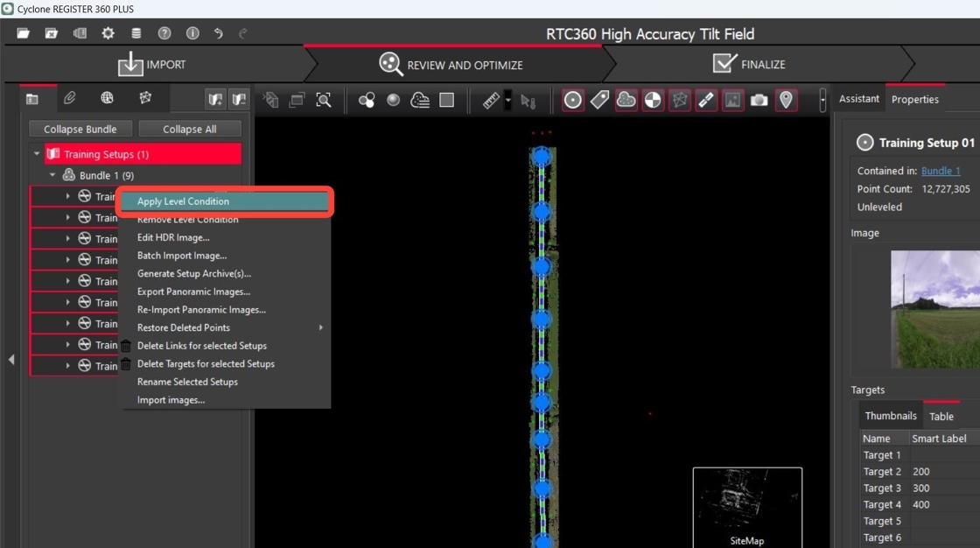This screenshot has width=980, height=548.
Task: Toggle the links visibility icon
Action: pyautogui.click(x=706, y=100)
